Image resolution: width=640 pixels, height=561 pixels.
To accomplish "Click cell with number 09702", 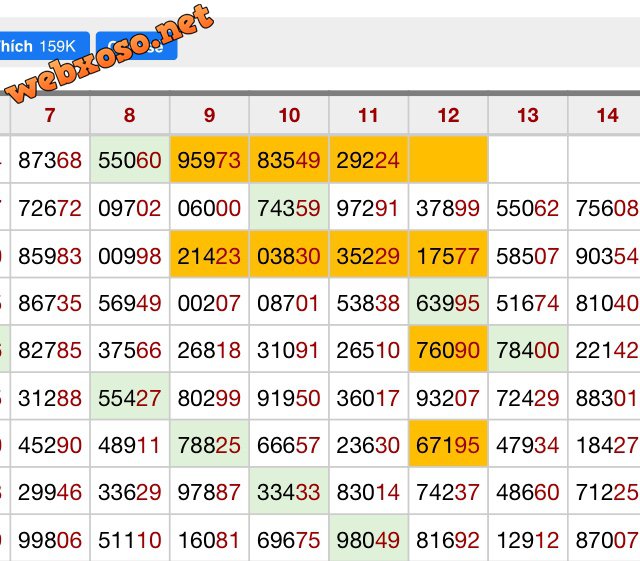I will tap(129, 207).
